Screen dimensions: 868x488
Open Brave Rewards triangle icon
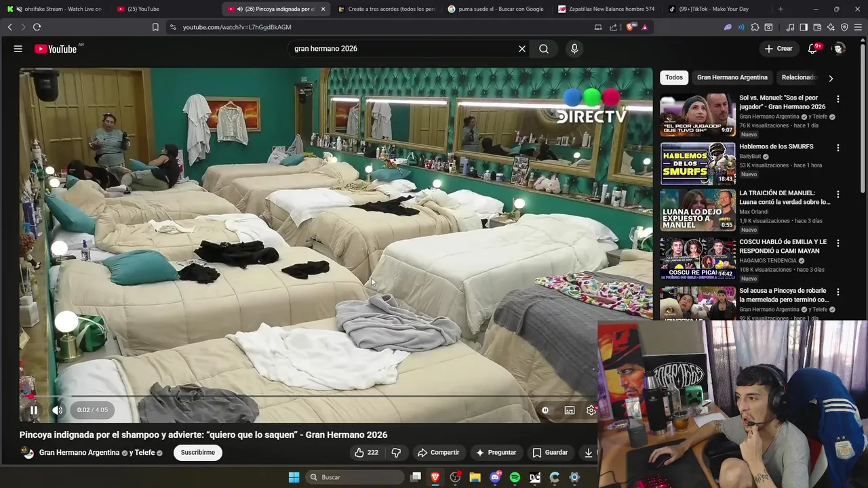point(644,27)
